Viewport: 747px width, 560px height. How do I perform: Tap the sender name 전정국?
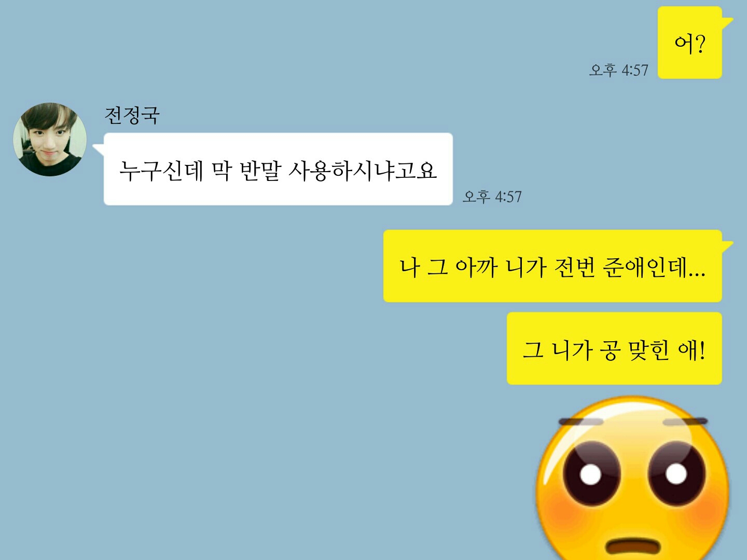click(132, 115)
